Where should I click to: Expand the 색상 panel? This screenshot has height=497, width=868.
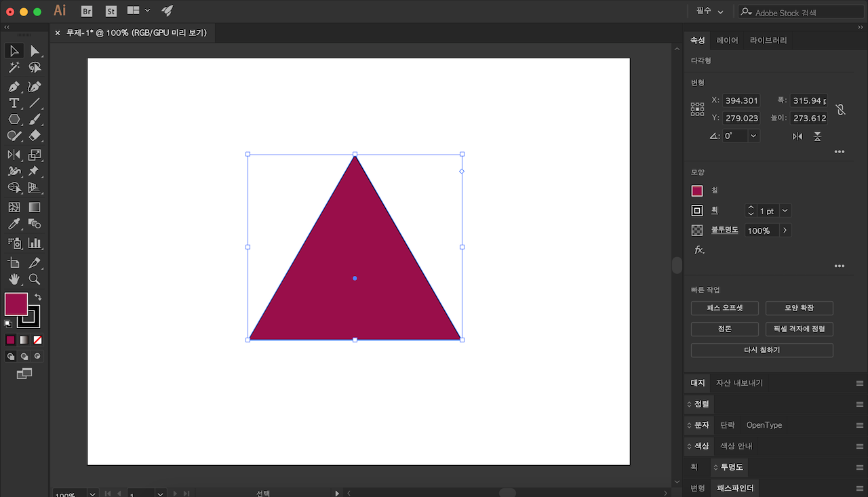[x=698, y=446]
